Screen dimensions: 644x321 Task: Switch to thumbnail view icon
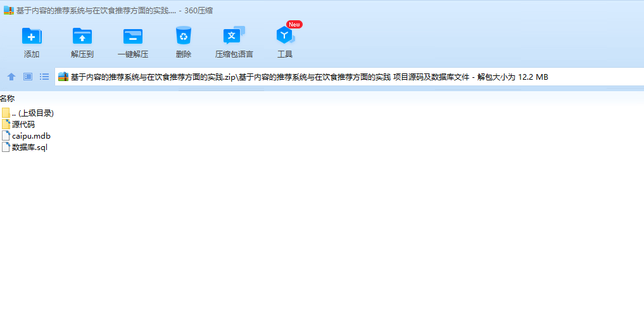click(28, 77)
